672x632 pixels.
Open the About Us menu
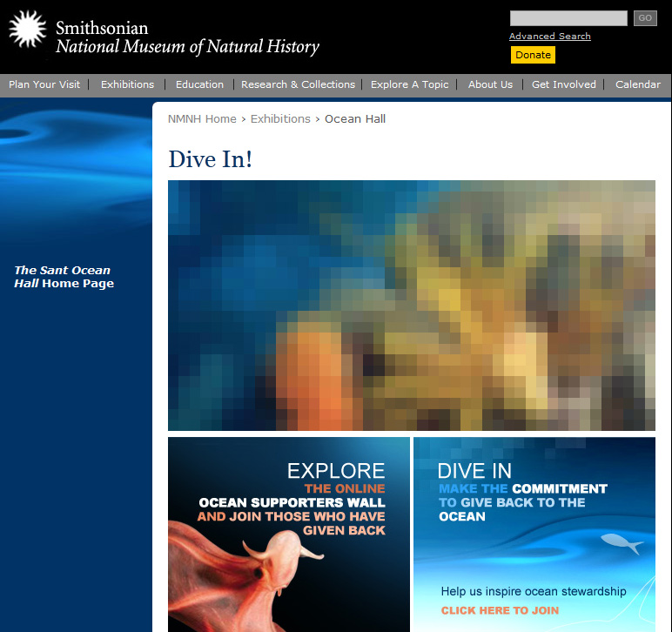pyautogui.click(x=490, y=84)
